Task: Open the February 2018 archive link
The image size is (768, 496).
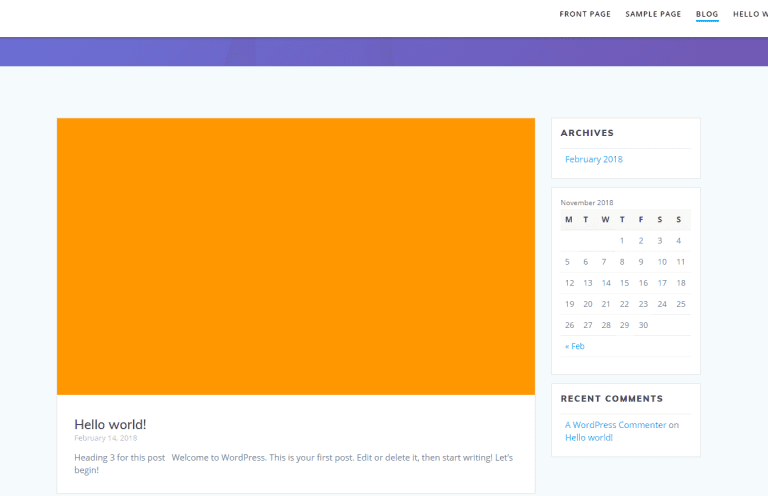Action: (593, 159)
